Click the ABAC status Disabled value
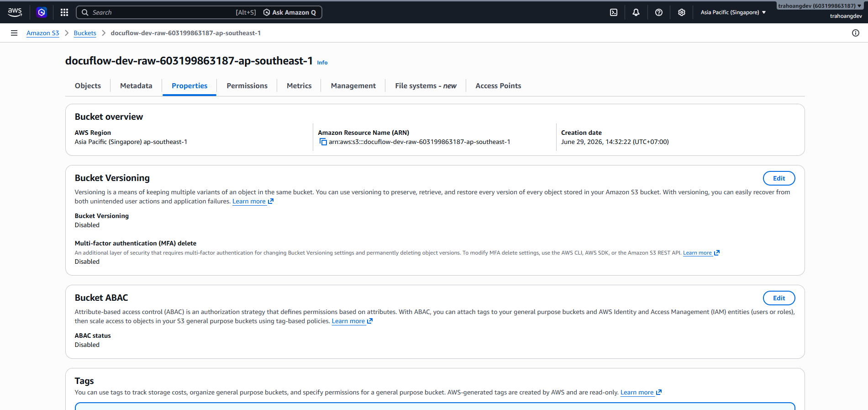This screenshot has width=868, height=410. point(87,345)
